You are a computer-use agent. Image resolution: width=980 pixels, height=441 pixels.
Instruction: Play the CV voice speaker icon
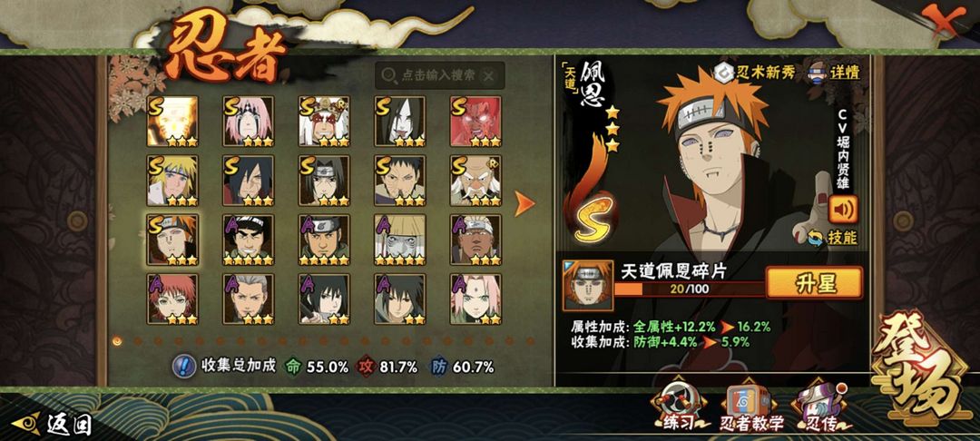843,210
